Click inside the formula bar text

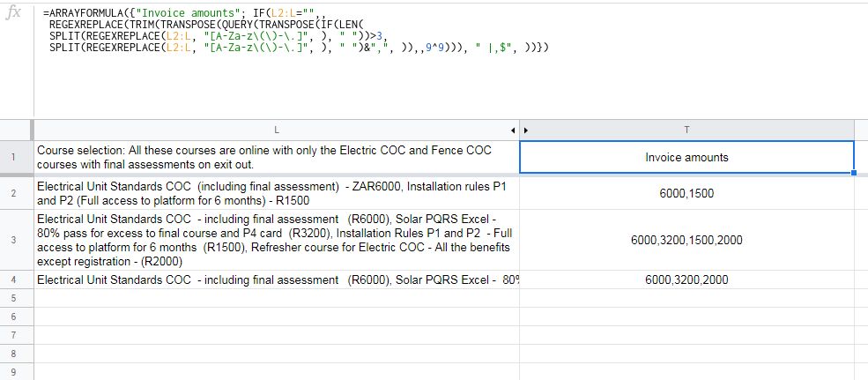[x=298, y=30]
